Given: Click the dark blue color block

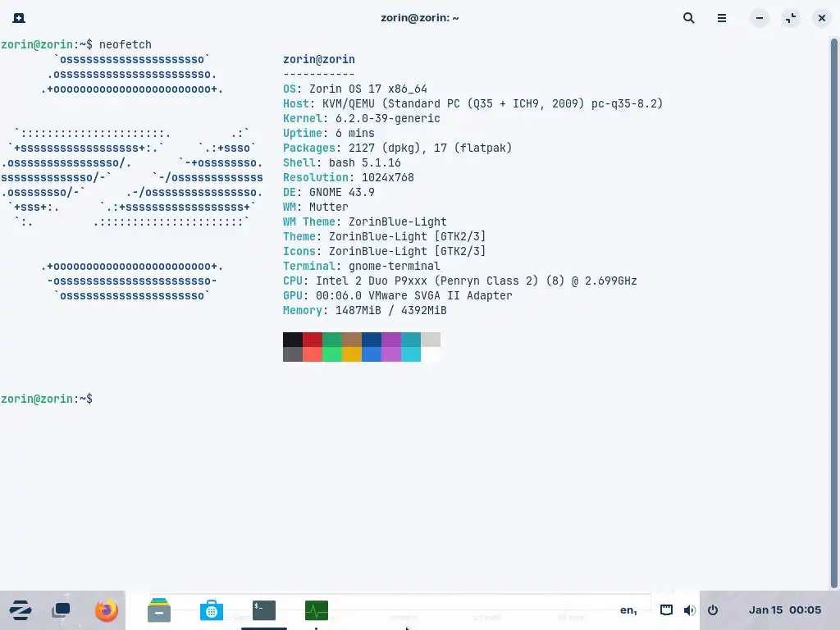Looking at the screenshot, I should pyautogui.click(x=372, y=340).
